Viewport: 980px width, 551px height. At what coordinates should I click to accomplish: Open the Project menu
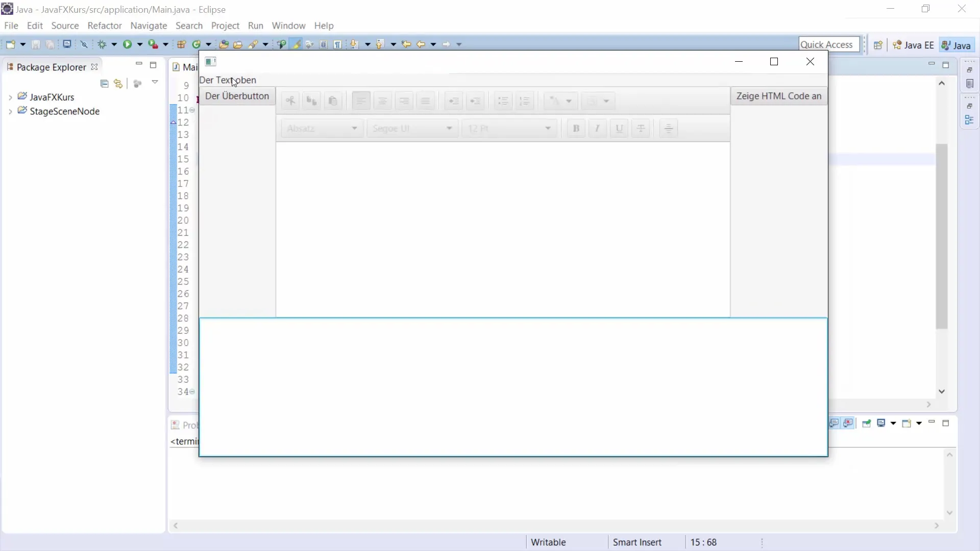pos(225,26)
